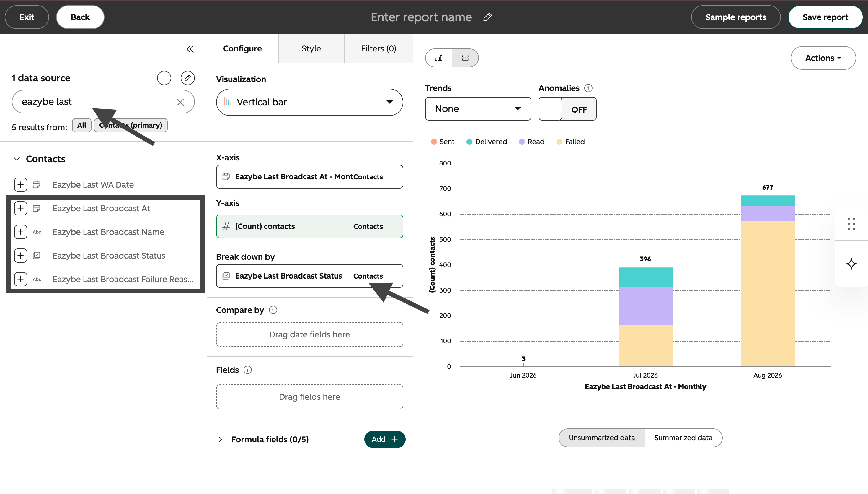Select Unsummarized data view
Image resolution: width=868 pixels, height=494 pixels.
pos(602,438)
